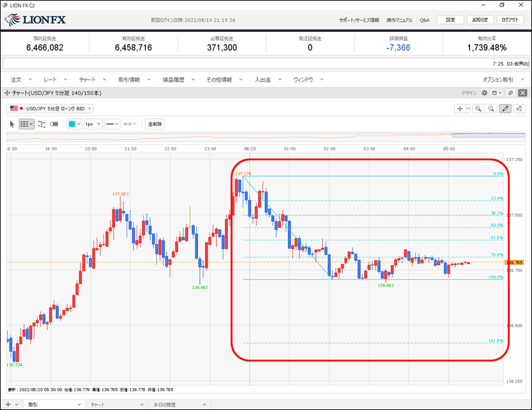Click the LIONFX logo
Screen dimensions: 532x410
coord(36,20)
